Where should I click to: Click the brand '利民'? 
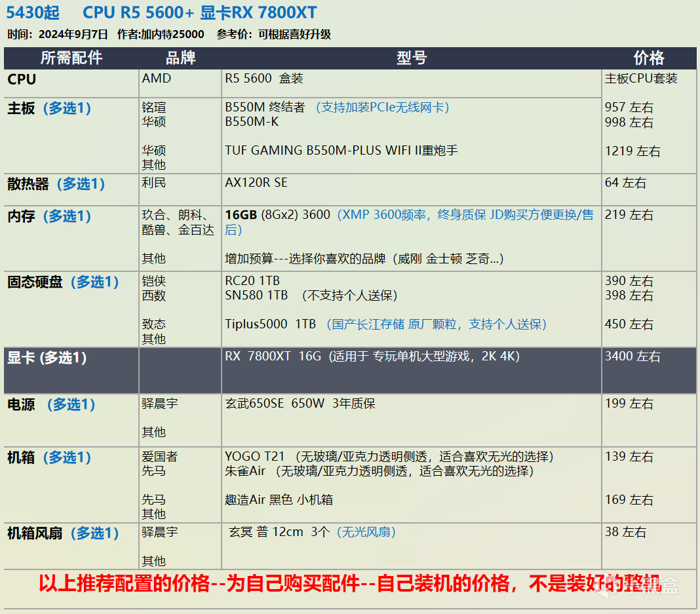pos(154,183)
